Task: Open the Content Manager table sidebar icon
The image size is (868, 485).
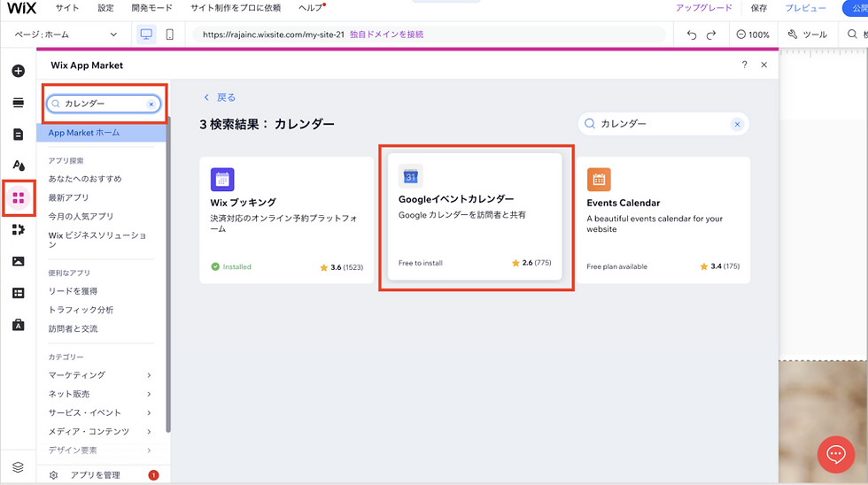Action: (x=19, y=293)
